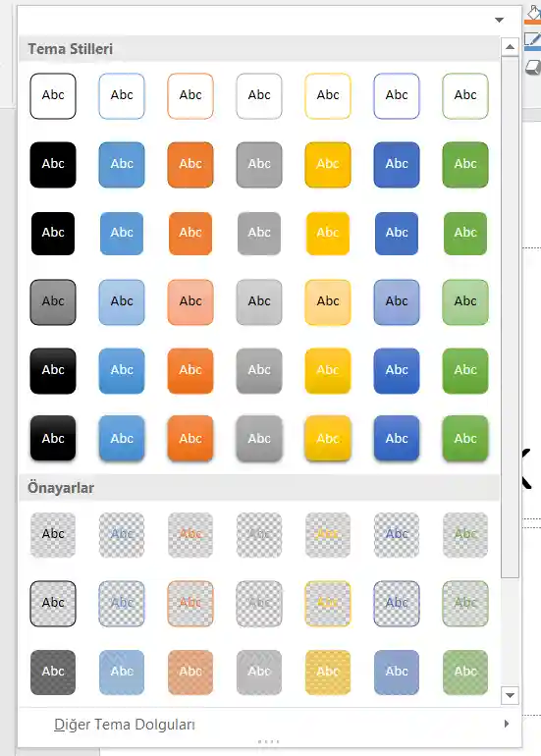Image resolution: width=541 pixels, height=756 pixels.
Task: Collapse the gallery with the top arrow
Action: 499,20
